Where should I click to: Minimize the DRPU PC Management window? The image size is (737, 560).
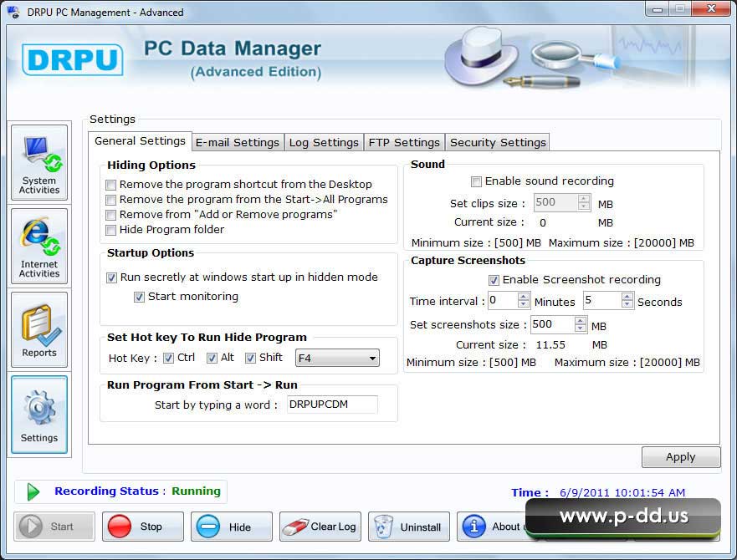point(657,9)
